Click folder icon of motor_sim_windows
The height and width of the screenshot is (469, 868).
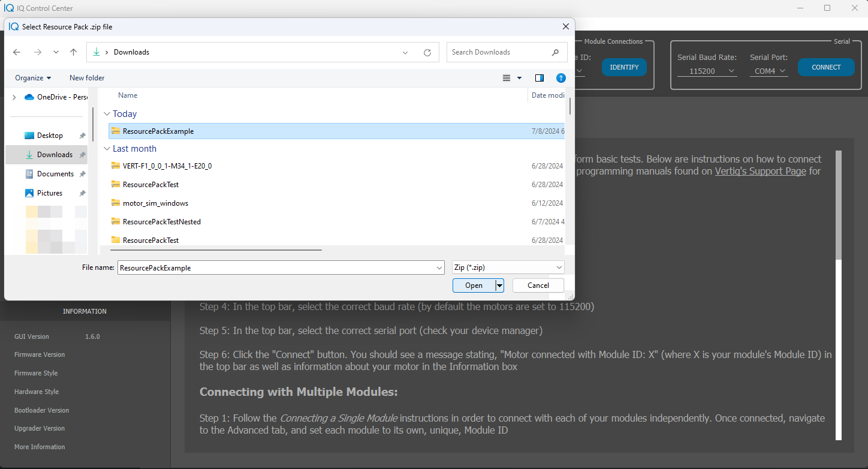(116, 203)
